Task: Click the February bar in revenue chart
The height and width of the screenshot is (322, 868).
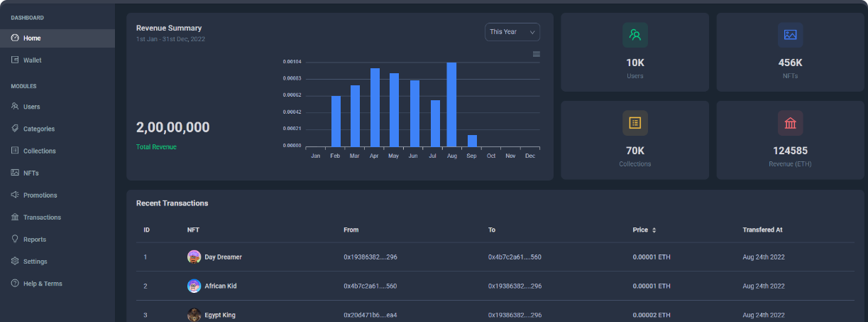Action: (336, 122)
